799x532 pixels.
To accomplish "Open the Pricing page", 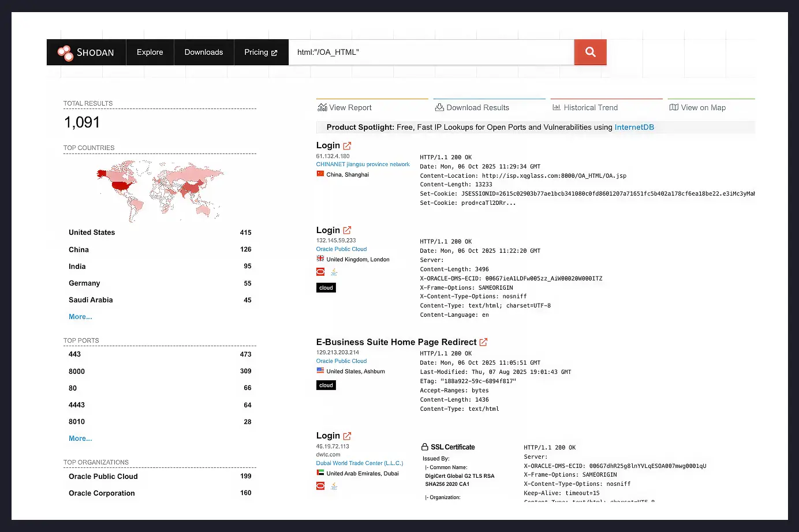I will coord(256,52).
